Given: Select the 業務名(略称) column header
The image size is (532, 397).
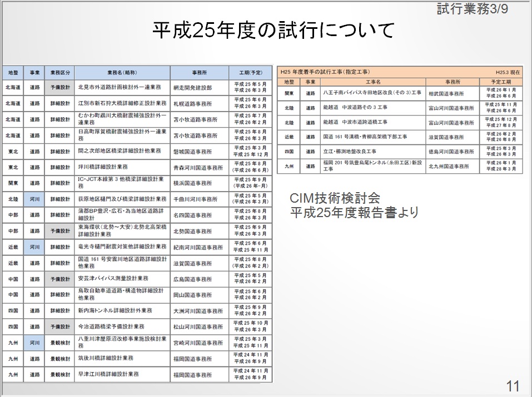Looking at the screenshot, I should [x=122, y=72].
